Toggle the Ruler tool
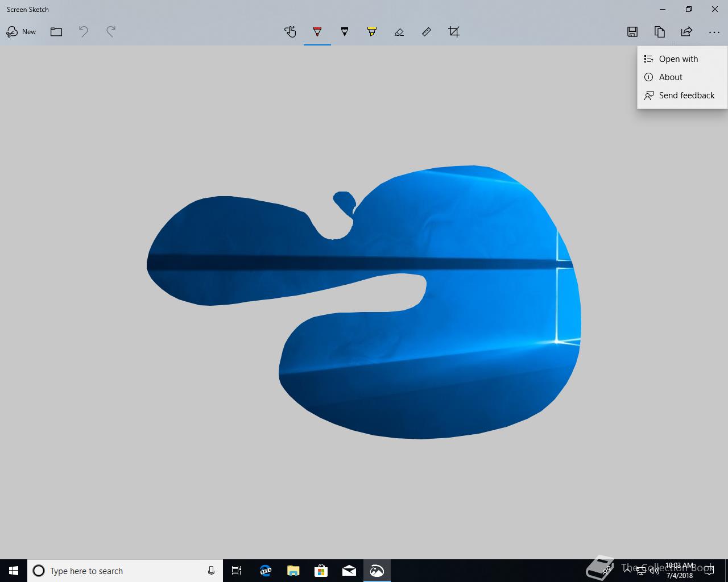Viewport: 728px width, 582px height. point(427,32)
